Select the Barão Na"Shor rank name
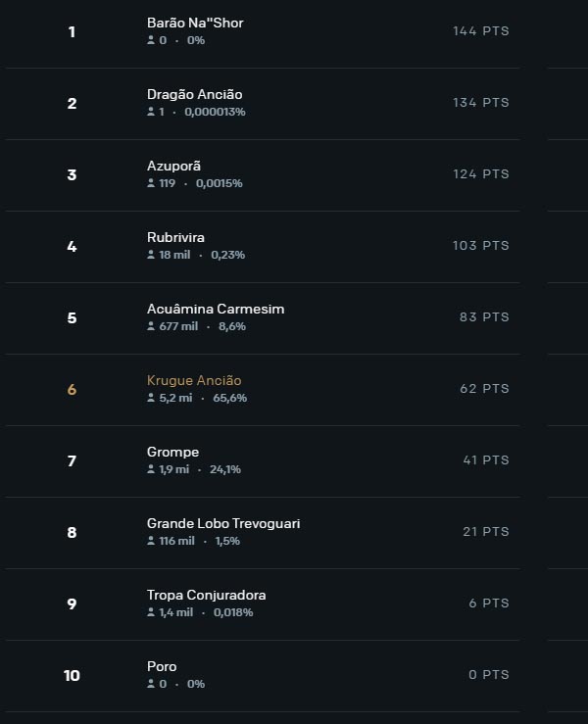This screenshot has width=588, height=724. (x=195, y=23)
